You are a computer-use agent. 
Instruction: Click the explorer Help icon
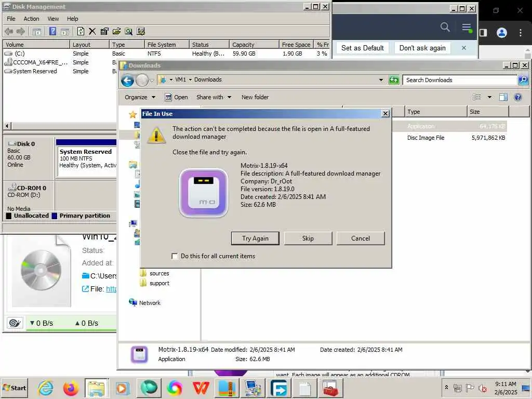(x=518, y=97)
